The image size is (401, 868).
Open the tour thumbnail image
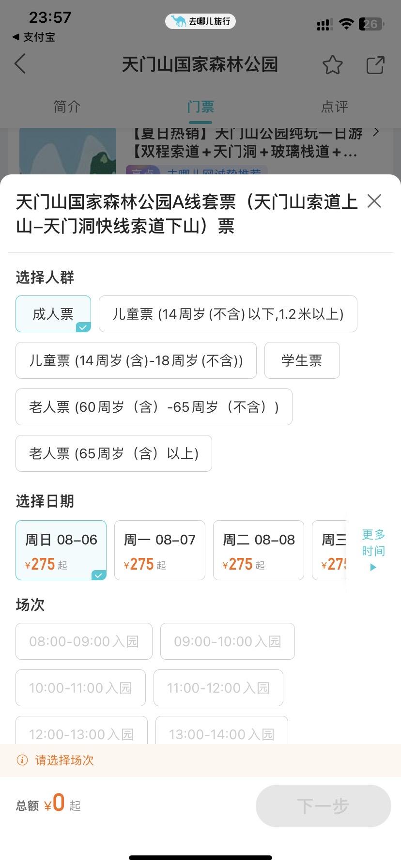(68, 151)
